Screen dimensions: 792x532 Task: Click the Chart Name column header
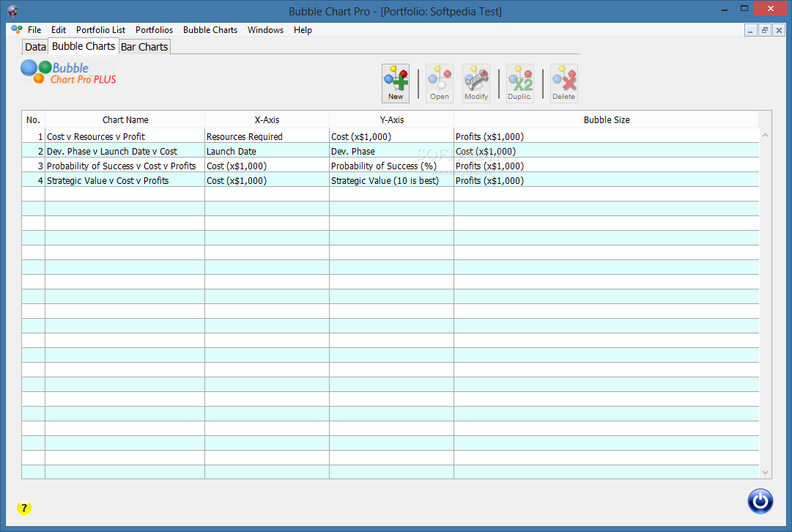(125, 119)
